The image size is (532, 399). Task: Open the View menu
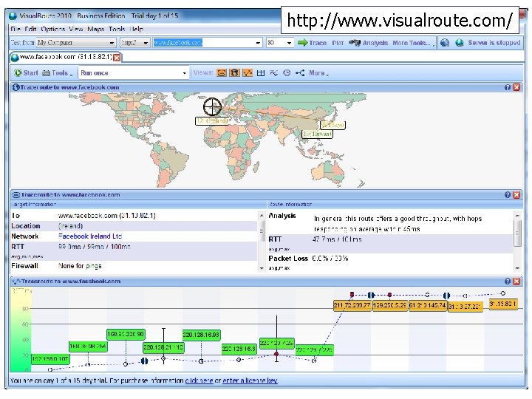point(76,29)
